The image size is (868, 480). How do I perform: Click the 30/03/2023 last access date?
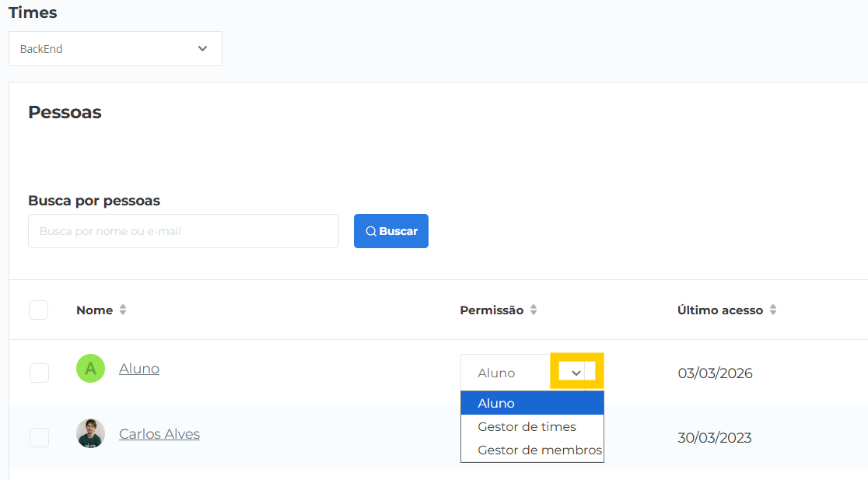(714, 437)
